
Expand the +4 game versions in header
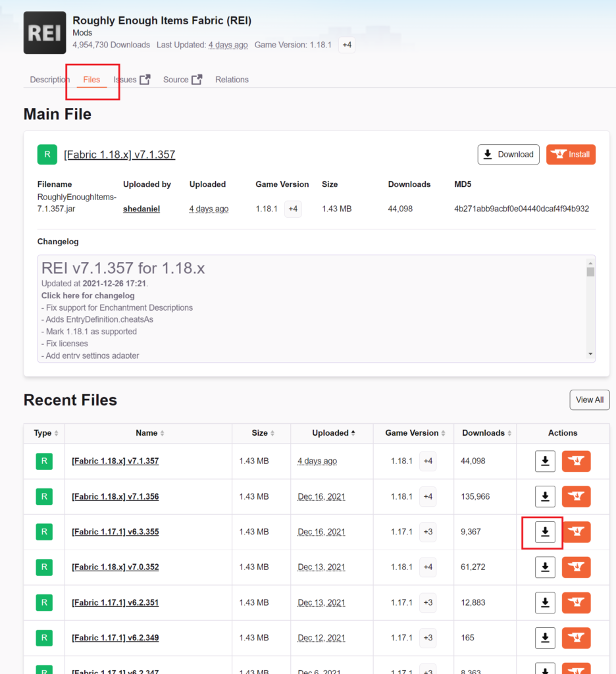[x=347, y=45]
